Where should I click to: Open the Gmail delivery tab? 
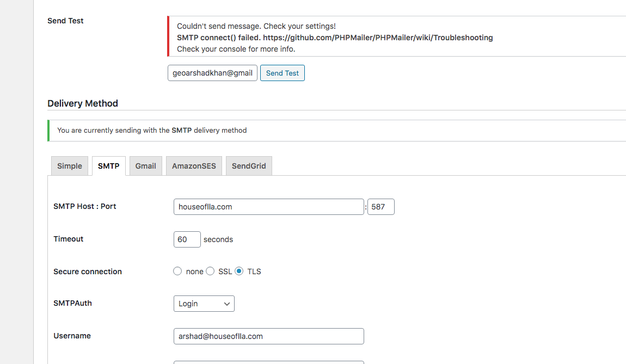point(145,166)
